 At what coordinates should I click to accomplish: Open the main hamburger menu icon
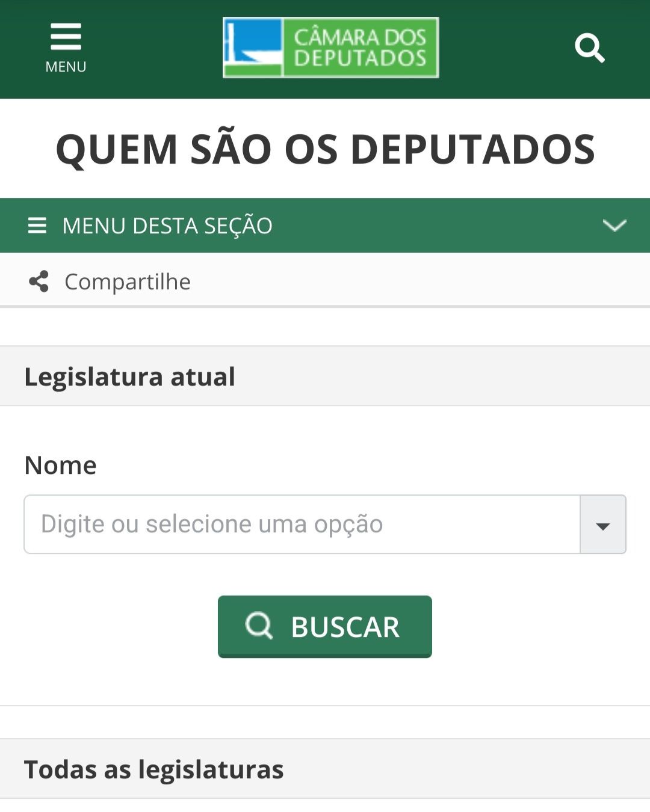pos(66,37)
